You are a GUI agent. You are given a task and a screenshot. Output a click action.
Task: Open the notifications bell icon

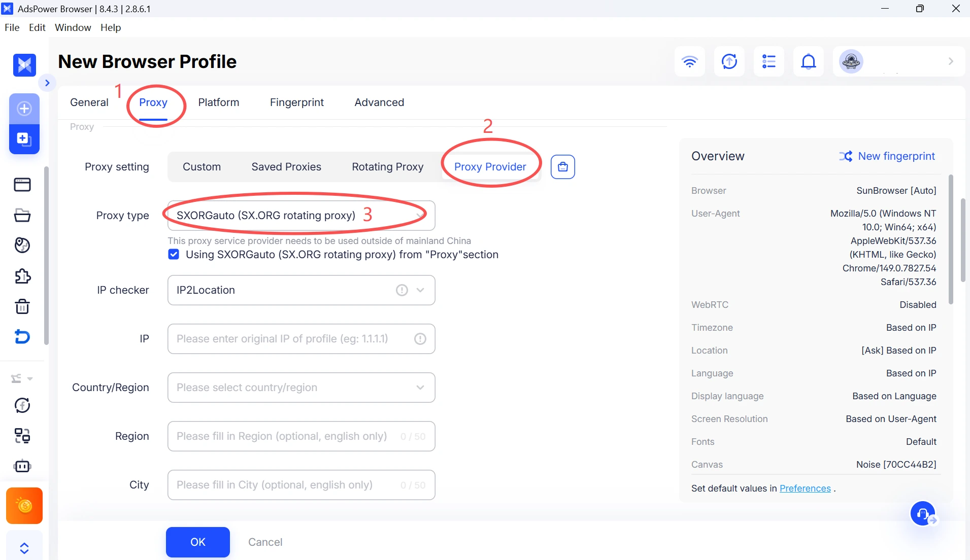pyautogui.click(x=808, y=61)
